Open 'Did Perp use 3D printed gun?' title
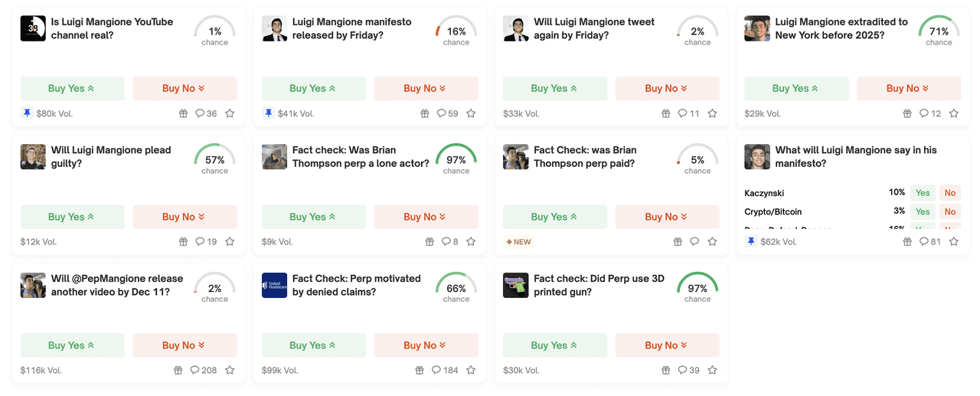The image size is (980, 396). click(x=599, y=285)
